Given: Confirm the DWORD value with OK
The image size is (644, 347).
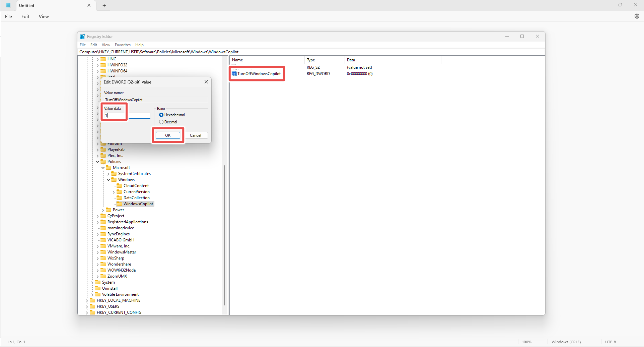Looking at the screenshot, I should [x=168, y=135].
